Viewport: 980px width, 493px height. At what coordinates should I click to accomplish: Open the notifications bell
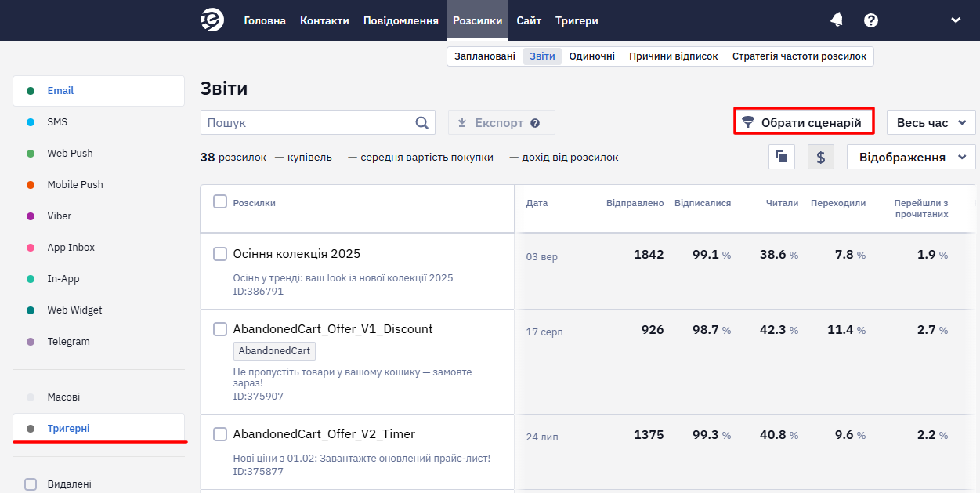[837, 20]
